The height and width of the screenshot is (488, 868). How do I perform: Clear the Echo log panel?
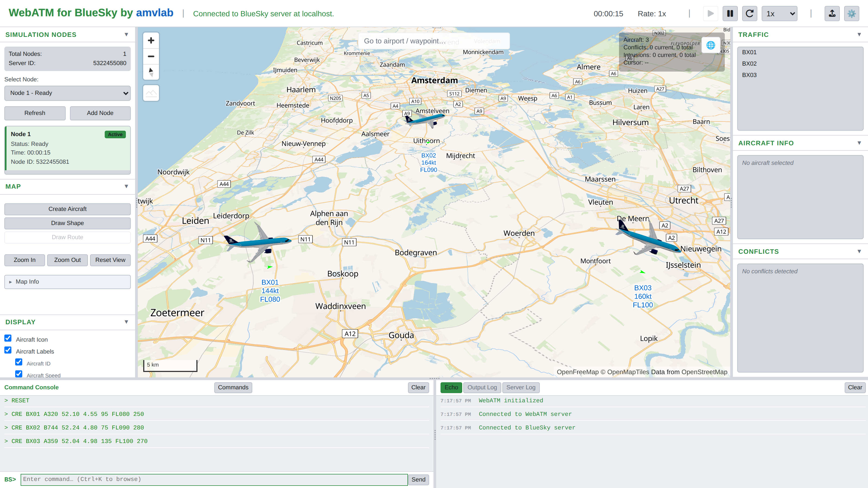click(x=855, y=387)
